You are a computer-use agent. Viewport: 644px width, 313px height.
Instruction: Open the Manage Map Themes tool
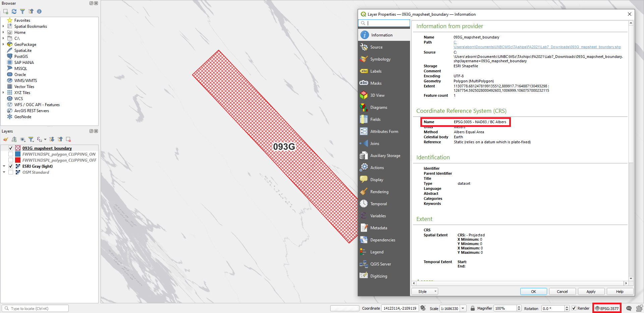click(x=22, y=139)
